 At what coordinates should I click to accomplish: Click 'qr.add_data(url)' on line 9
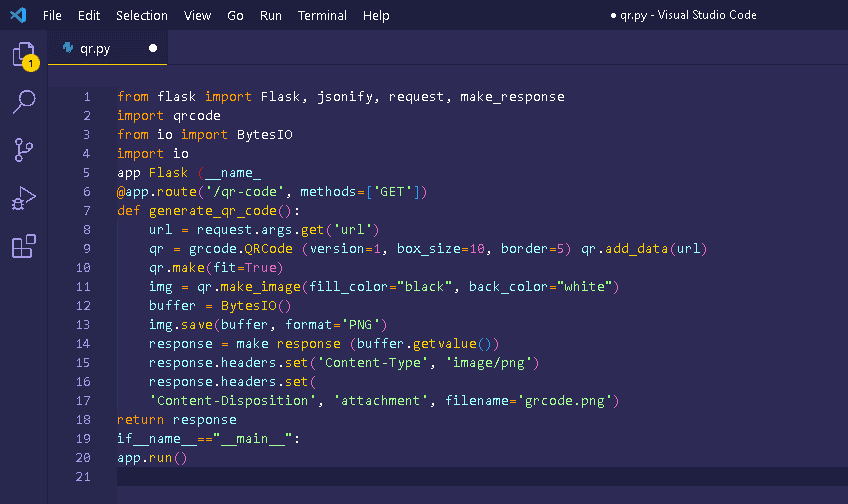click(x=644, y=249)
